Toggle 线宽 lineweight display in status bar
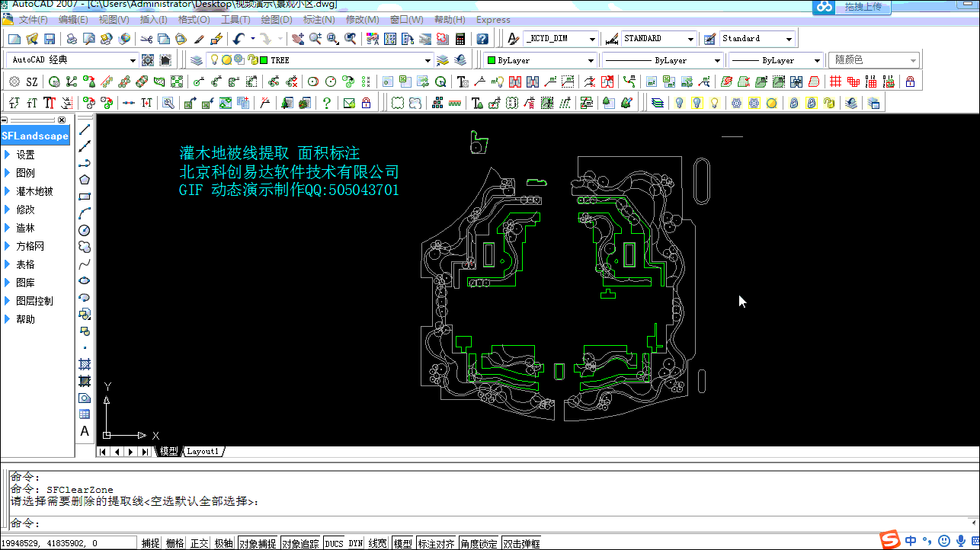This screenshot has height=550, width=980. [x=378, y=543]
